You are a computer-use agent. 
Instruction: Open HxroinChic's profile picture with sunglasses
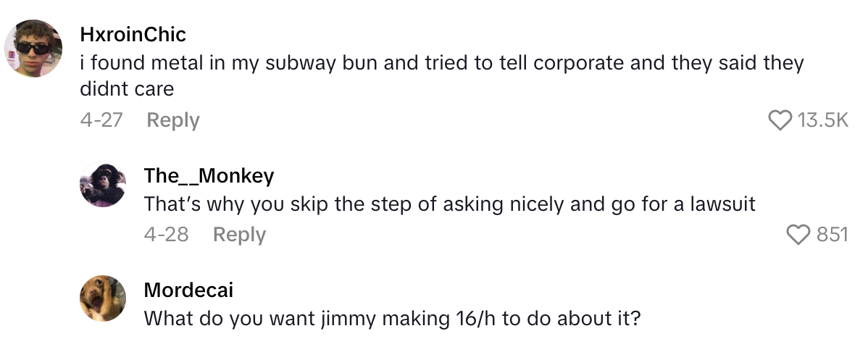point(33,49)
